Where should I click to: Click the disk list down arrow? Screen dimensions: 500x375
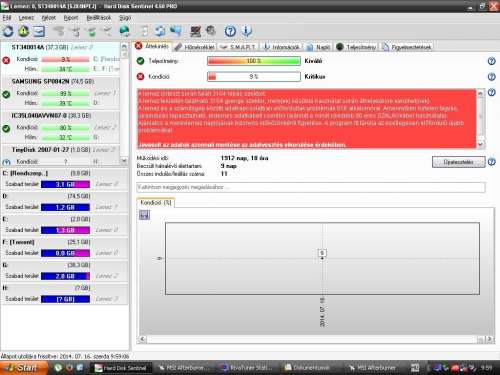[x=124, y=160]
